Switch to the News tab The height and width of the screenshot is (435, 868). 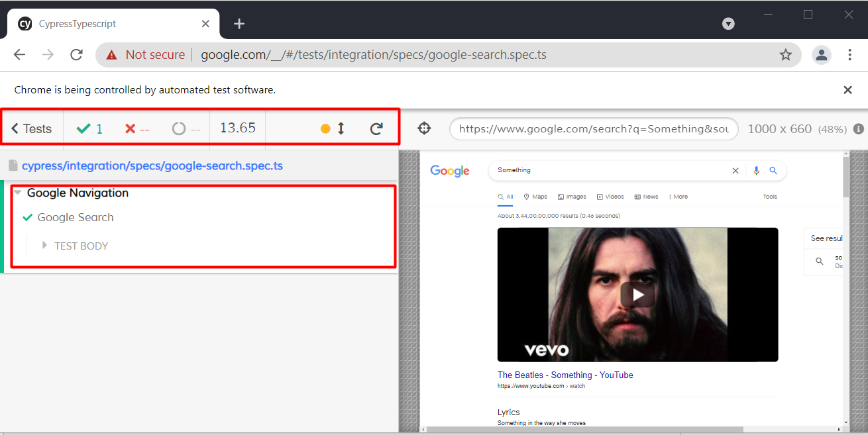coord(646,197)
